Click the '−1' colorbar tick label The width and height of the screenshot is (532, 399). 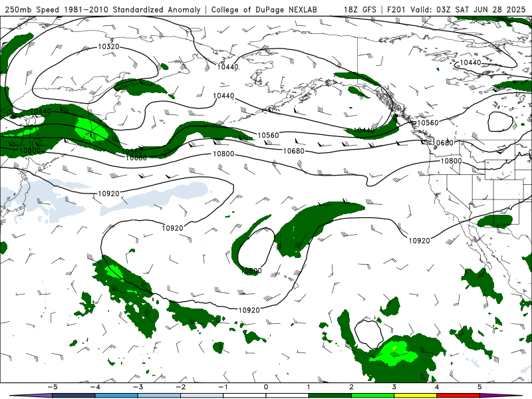pyautogui.click(x=223, y=387)
